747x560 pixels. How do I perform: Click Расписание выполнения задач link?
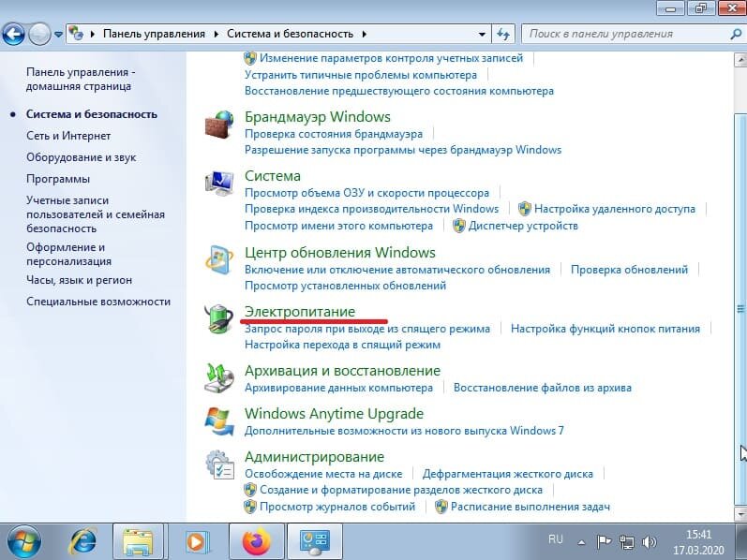click(530, 507)
